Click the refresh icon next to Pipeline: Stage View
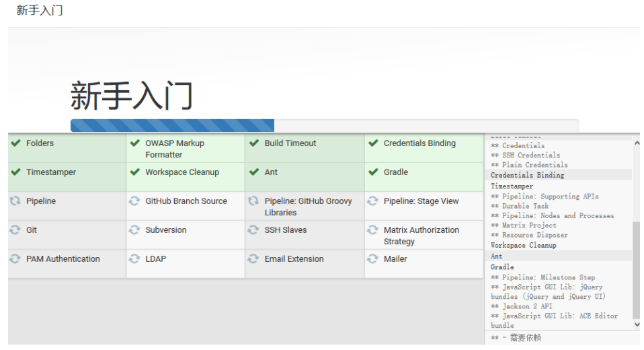 pyautogui.click(x=372, y=201)
